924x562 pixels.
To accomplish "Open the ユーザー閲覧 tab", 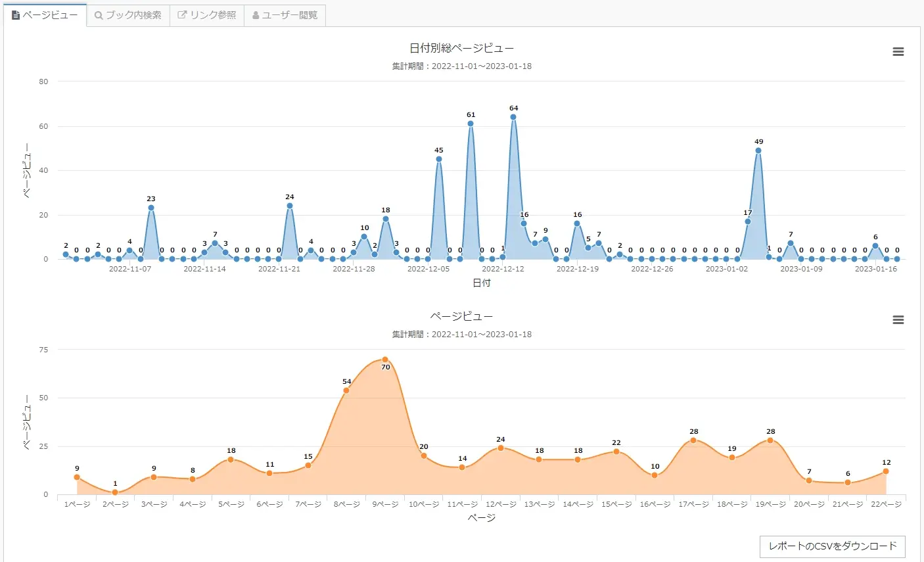I will coord(285,15).
